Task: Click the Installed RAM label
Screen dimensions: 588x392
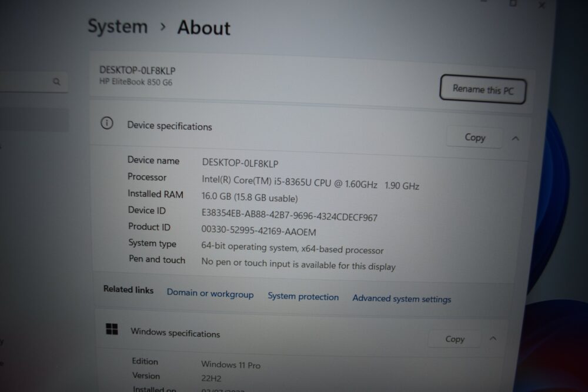Action: (155, 194)
